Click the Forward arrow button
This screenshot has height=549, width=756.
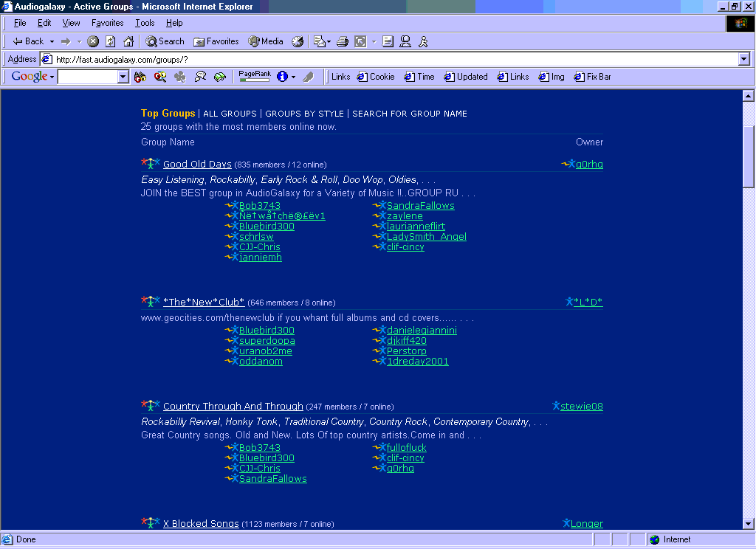(x=66, y=41)
